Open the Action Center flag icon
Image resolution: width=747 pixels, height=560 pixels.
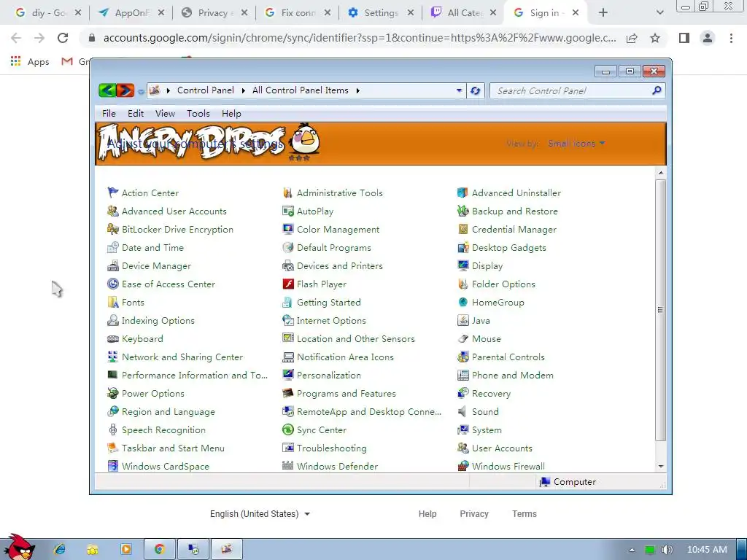coord(113,192)
